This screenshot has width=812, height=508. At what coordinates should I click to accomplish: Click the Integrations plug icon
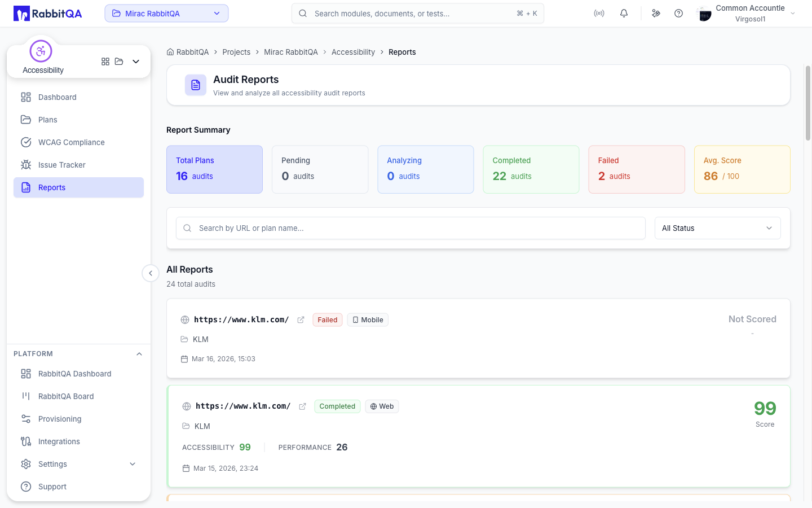(x=26, y=441)
